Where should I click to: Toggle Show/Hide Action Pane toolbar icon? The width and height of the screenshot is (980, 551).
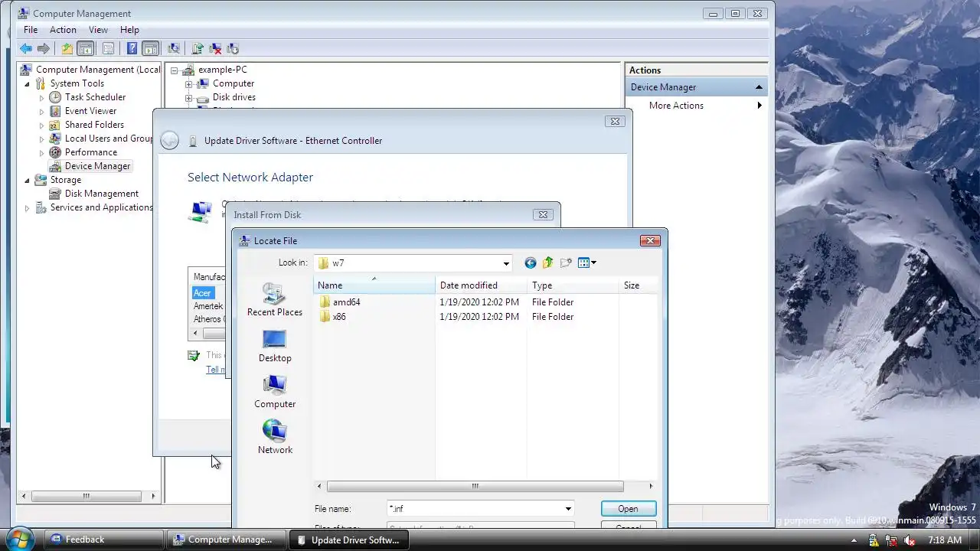151,48
